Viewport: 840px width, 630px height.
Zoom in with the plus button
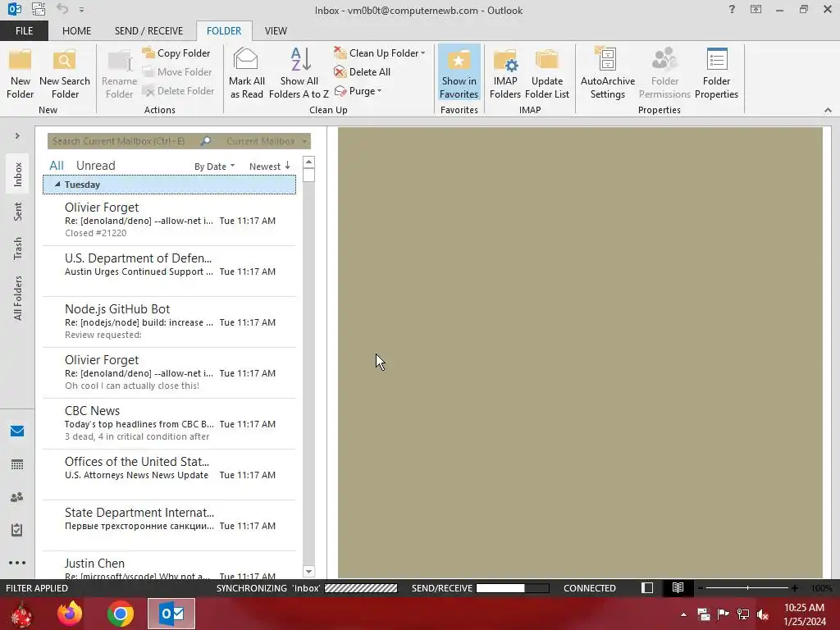794,588
